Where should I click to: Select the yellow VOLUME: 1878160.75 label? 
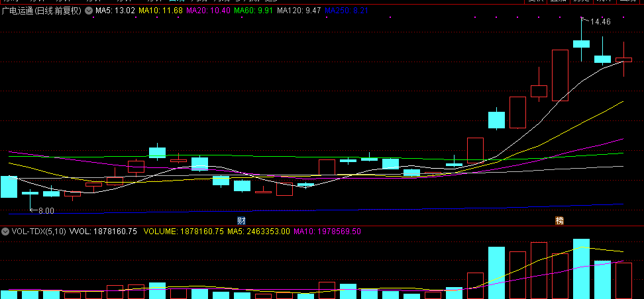click(184, 232)
